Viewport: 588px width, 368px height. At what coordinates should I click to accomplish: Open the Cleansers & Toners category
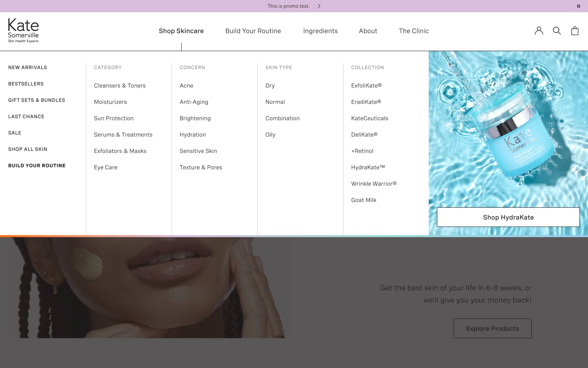pos(120,85)
